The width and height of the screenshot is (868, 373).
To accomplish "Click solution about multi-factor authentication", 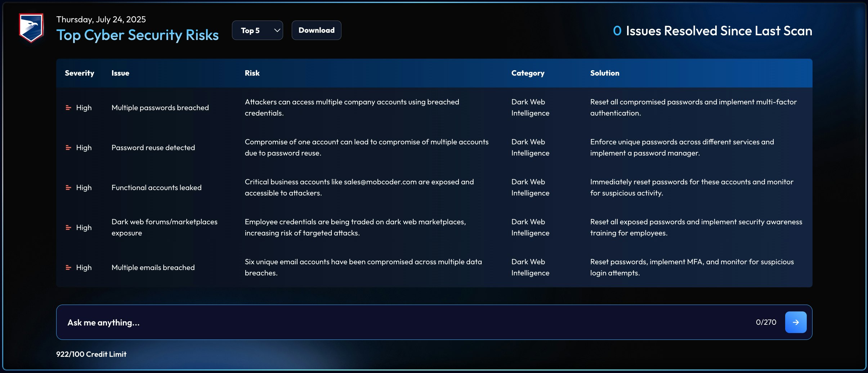I will 693,108.
